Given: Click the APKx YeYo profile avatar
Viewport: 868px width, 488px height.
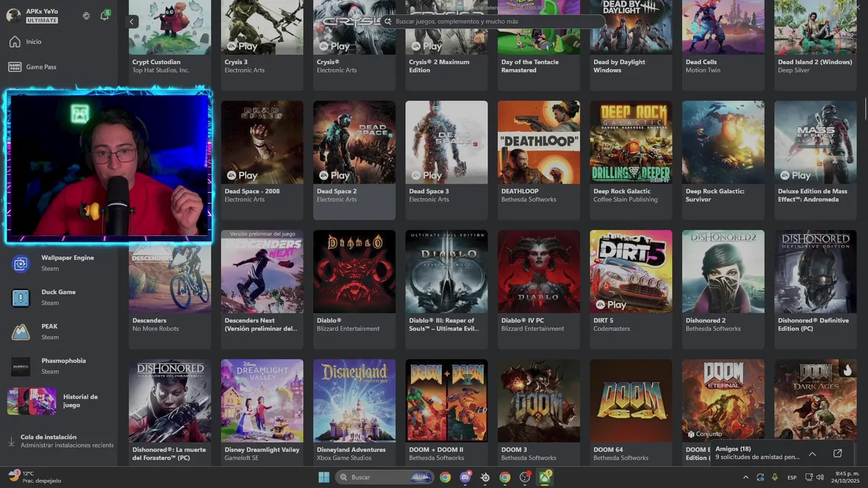Looking at the screenshot, I should point(14,16).
